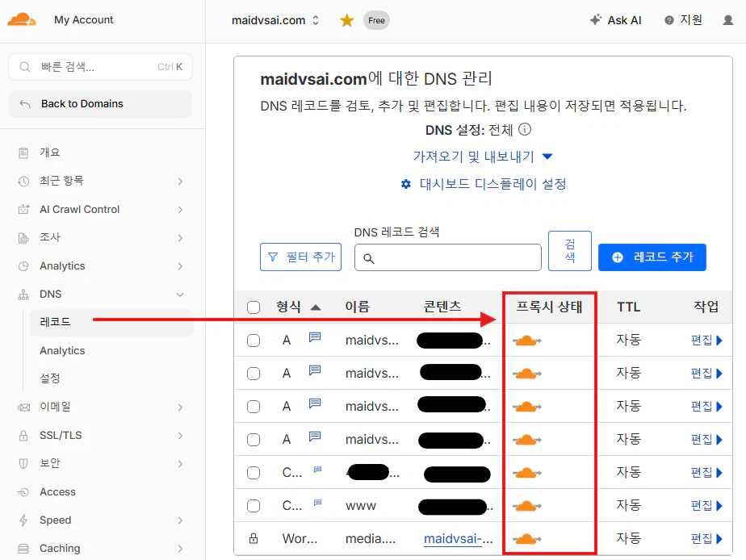Open the 지원 help icon
The width and height of the screenshot is (746, 560).
coord(669,20)
